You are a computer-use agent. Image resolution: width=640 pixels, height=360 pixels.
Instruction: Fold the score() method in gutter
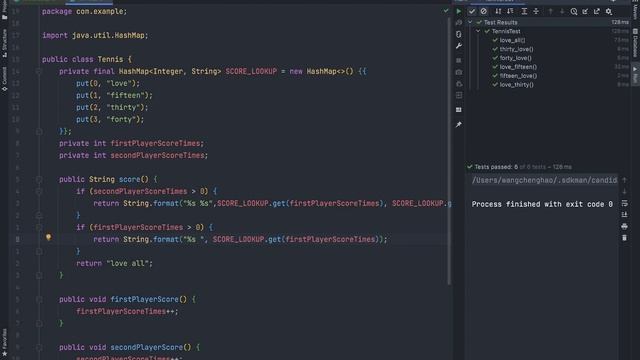pos(39,180)
